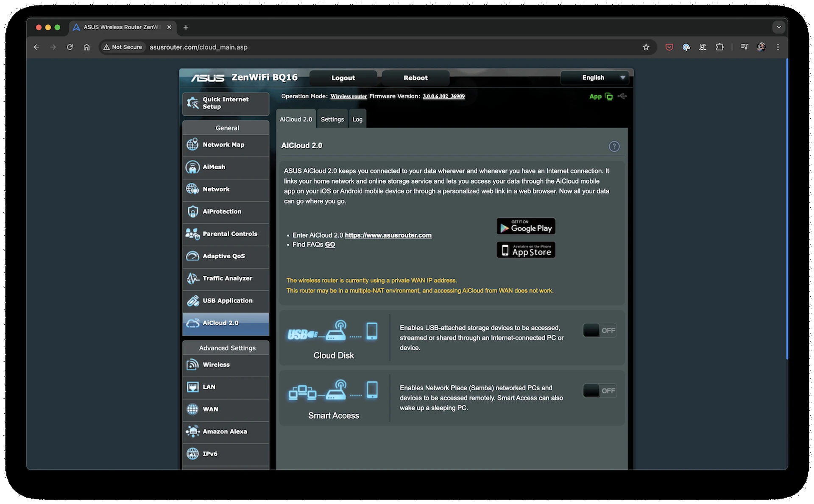The width and height of the screenshot is (814, 504).
Task: Open the browser profile avatar
Action: (761, 47)
